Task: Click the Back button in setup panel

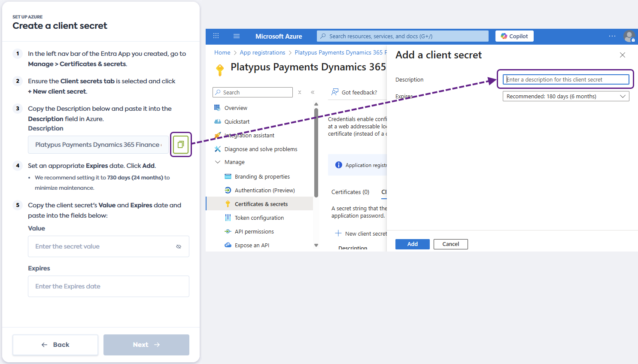Action: (55, 345)
